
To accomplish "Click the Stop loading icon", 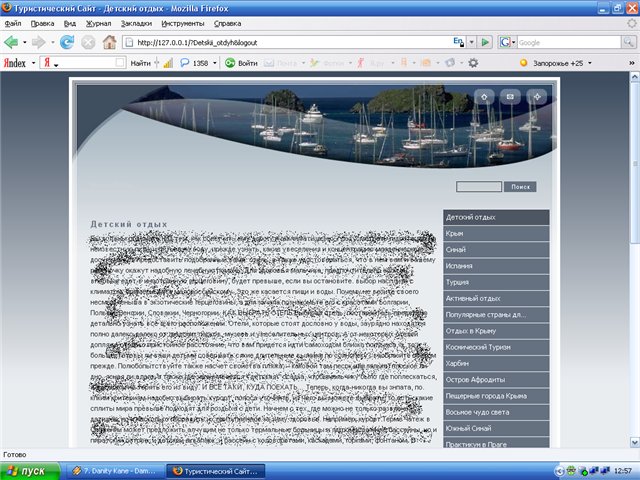I will click(x=88, y=42).
